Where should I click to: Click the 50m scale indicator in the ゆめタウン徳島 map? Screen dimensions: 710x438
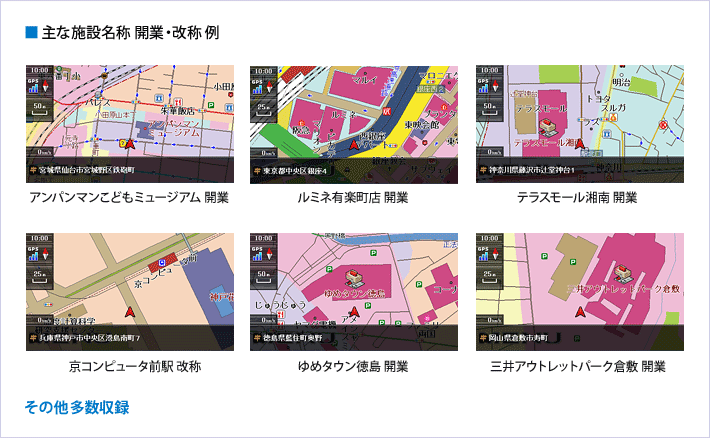pos(264,276)
